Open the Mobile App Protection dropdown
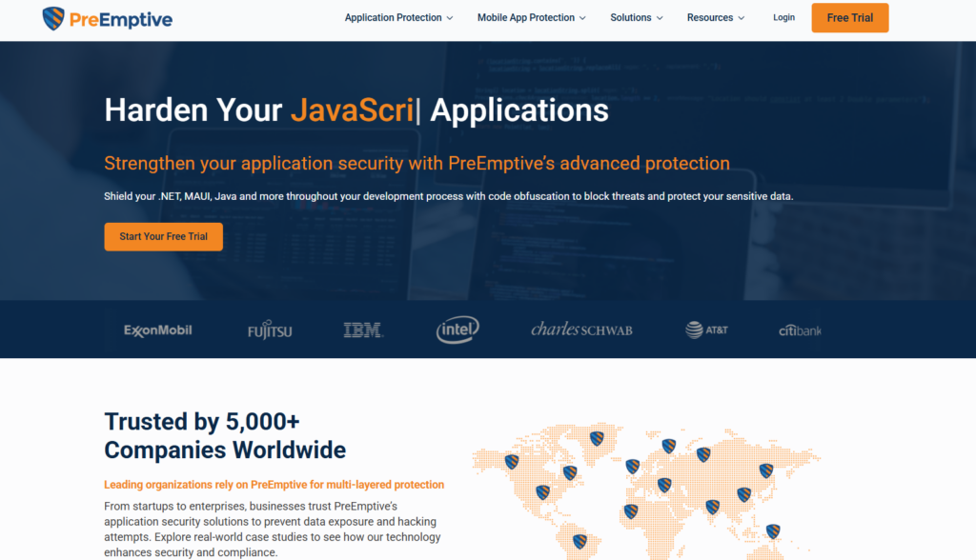976x560 pixels. 531,18
